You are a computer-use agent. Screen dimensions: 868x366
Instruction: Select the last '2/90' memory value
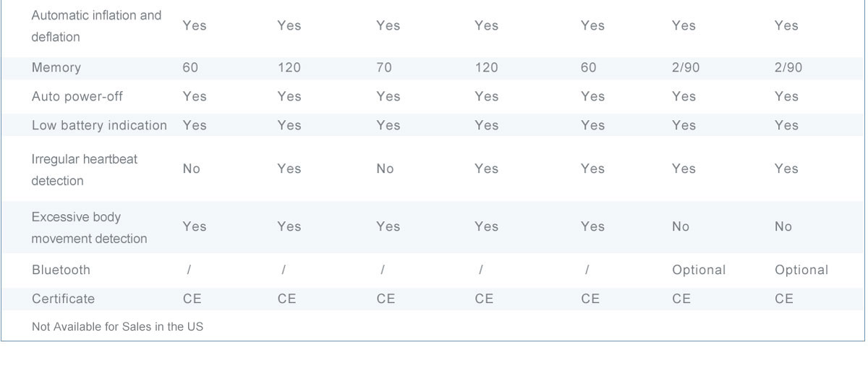pos(788,67)
